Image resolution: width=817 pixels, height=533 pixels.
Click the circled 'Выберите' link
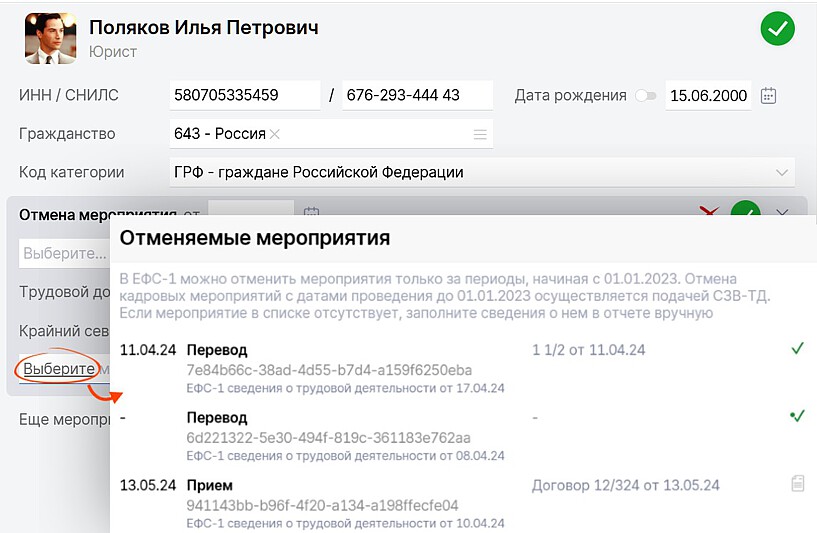[59, 369]
